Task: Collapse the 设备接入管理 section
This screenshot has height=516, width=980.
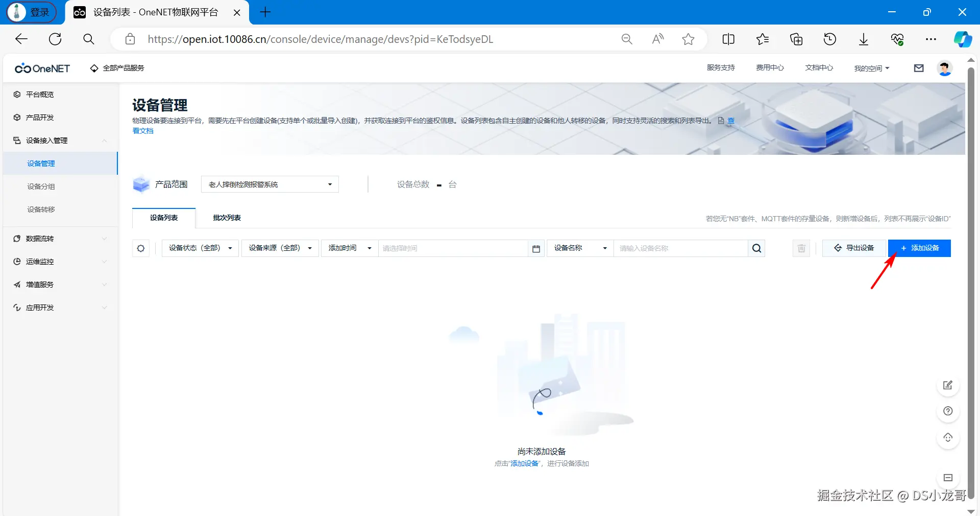Action: click(60, 140)
